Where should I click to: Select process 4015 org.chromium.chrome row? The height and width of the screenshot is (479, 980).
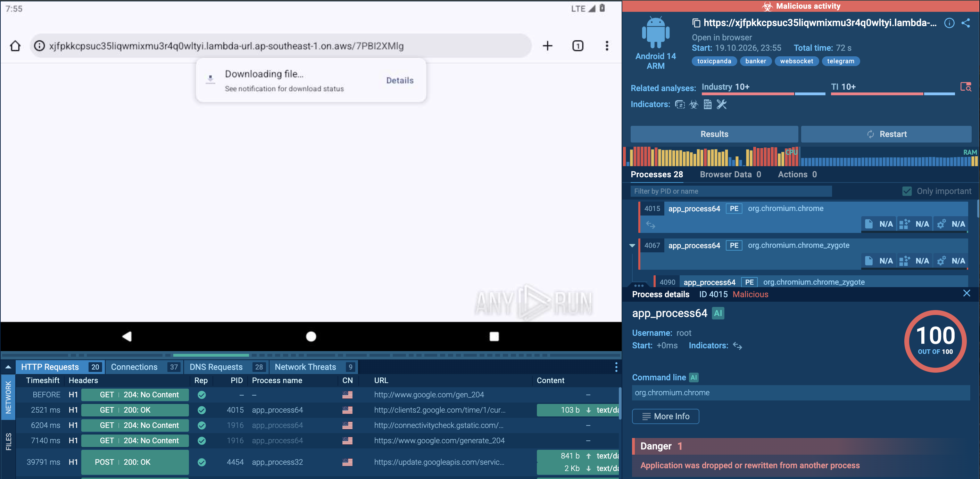point(803,217)
